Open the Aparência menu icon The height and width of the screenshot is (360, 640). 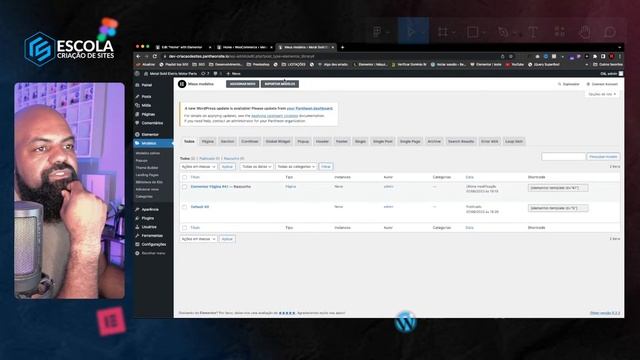[137, 209]
